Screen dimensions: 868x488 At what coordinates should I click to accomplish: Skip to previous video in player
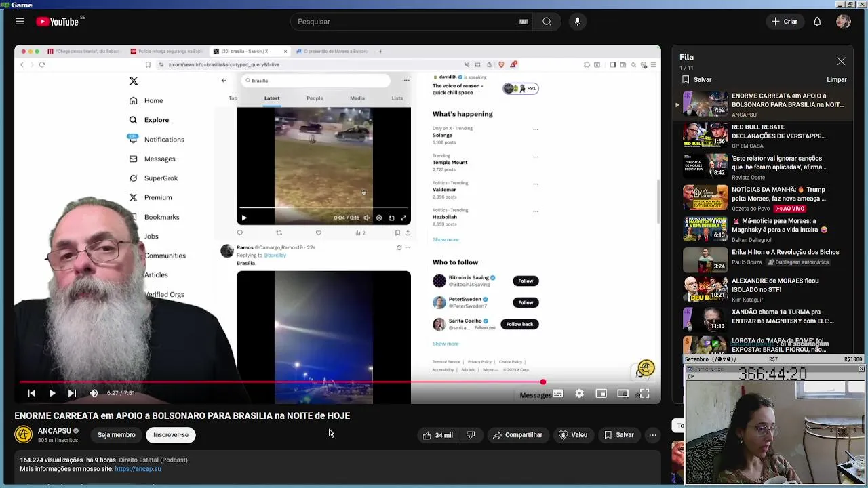tap(31, 393)
